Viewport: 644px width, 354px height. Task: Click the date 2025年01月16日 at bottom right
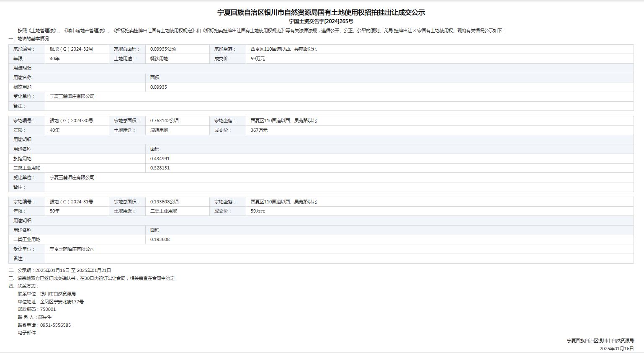coord(617,349)
